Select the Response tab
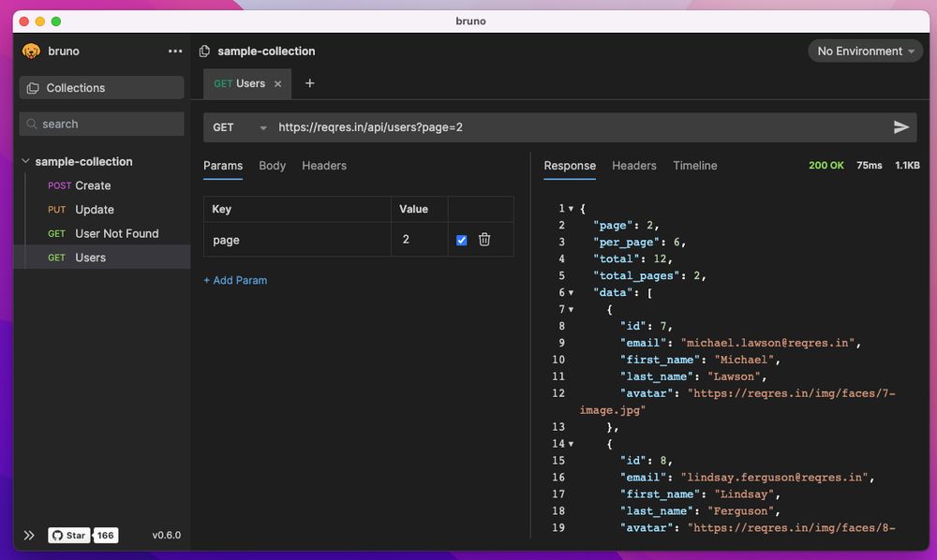The height and width of the screenshot is (560, 937). click(x=570, y=166)
